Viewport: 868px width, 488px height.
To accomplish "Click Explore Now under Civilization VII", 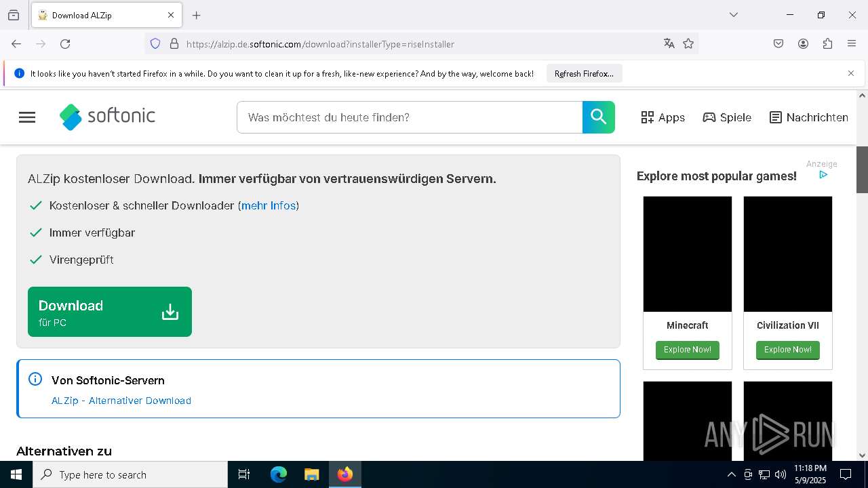I will (788, 350).
